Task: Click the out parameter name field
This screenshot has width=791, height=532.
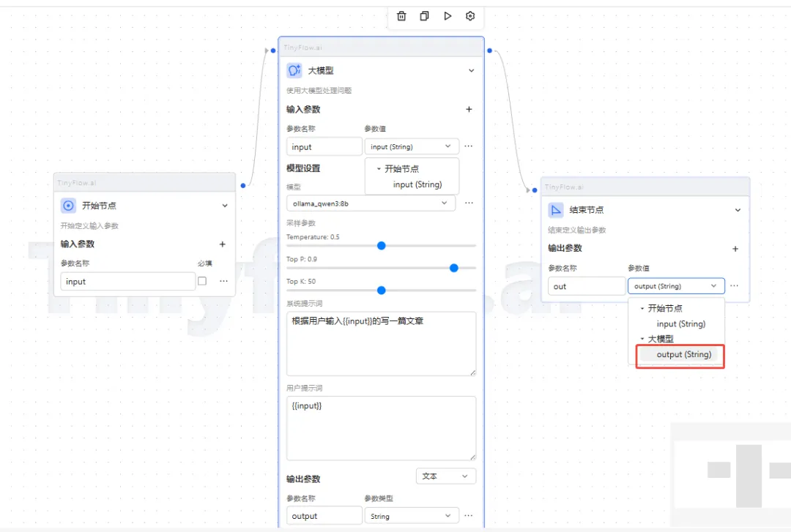Action: coord(586,286)
